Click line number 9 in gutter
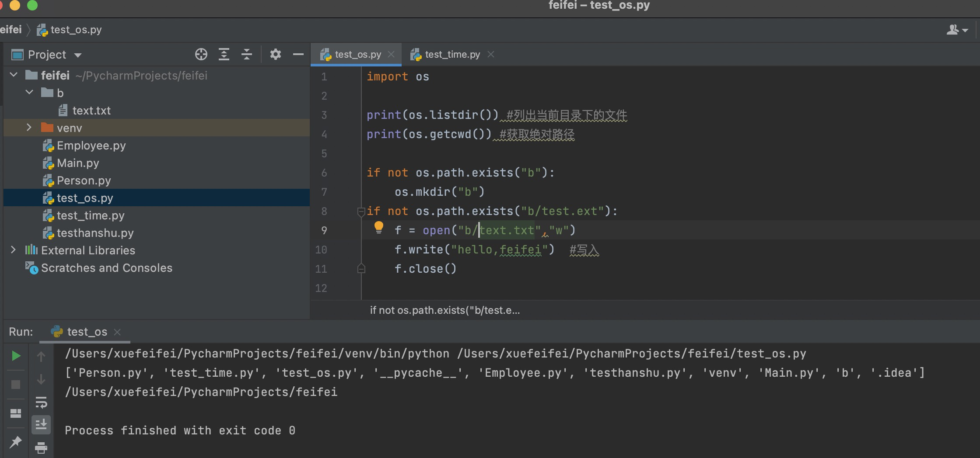 (x=324, y=230)
